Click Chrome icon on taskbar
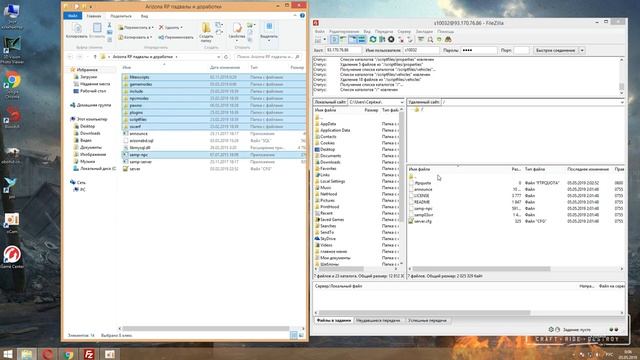Image resolution: width=640 pixels, height=360 pixels. (x=69, y=354)
